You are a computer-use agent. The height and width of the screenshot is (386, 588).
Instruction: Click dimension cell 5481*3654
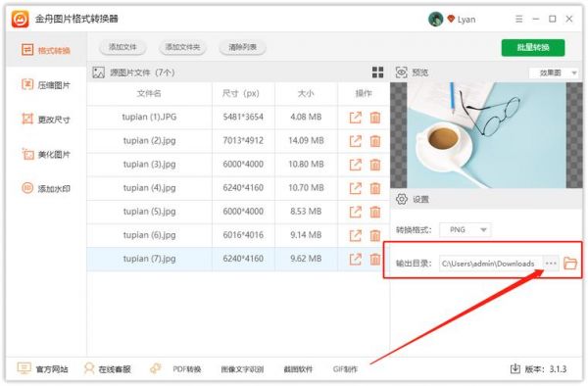coord(243,118)
